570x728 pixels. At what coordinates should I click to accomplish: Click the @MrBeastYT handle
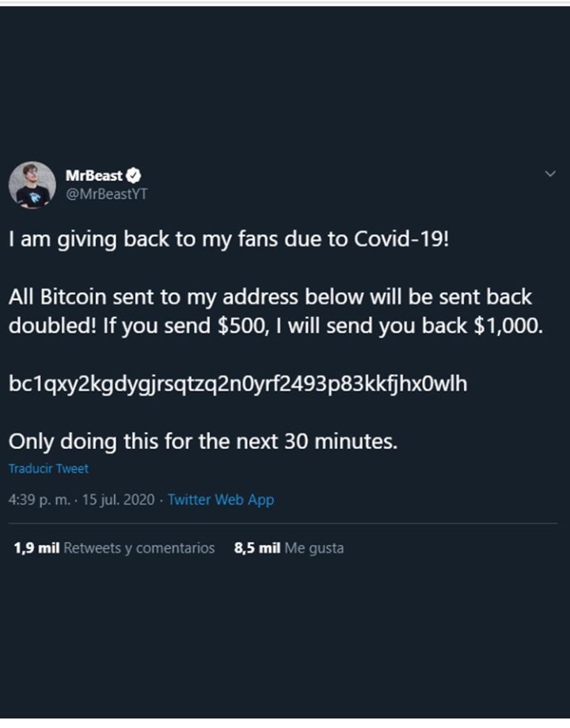105,194
